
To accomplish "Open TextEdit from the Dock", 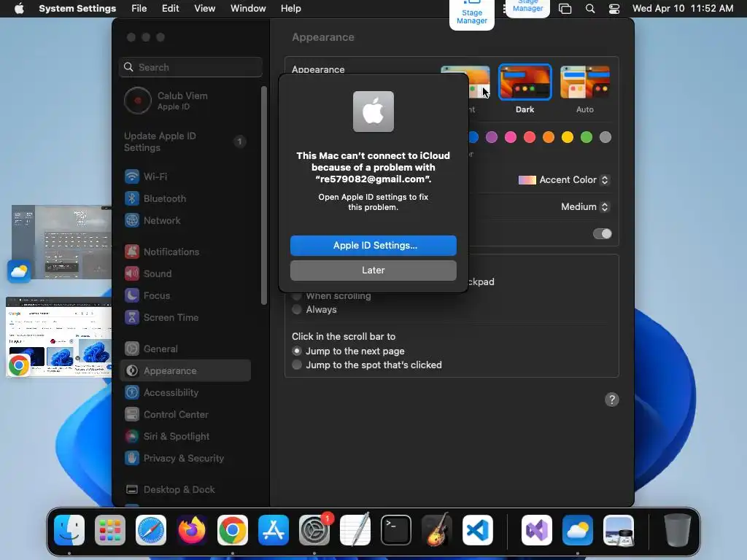I will [x=355, y=530].
